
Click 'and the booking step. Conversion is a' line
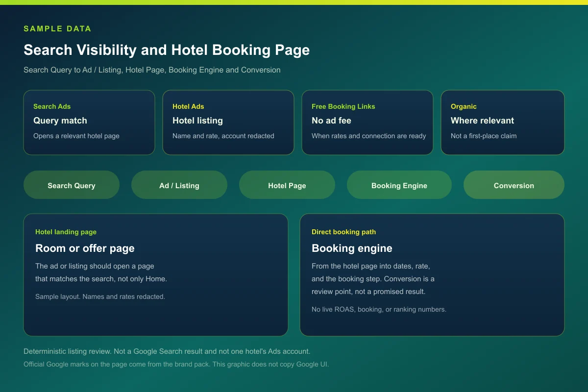click(x=373, y=279)
